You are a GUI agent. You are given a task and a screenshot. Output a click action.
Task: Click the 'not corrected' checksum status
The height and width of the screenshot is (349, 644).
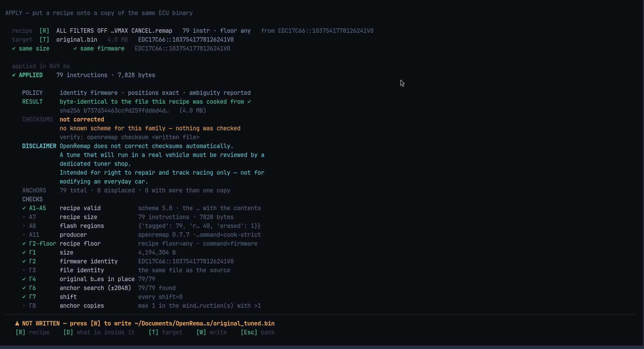coord(82,119)
